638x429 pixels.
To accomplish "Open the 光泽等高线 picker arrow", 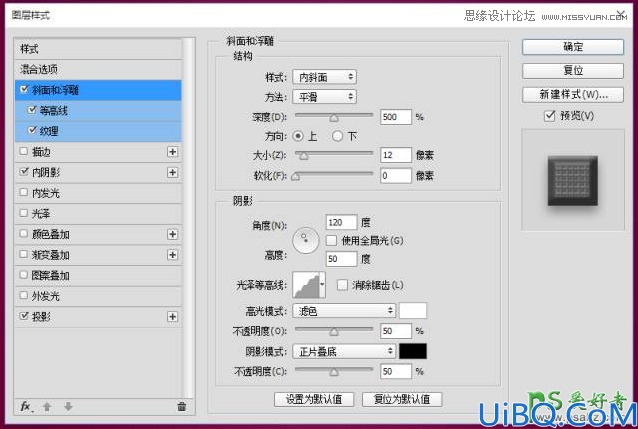I will pos(322,285).
